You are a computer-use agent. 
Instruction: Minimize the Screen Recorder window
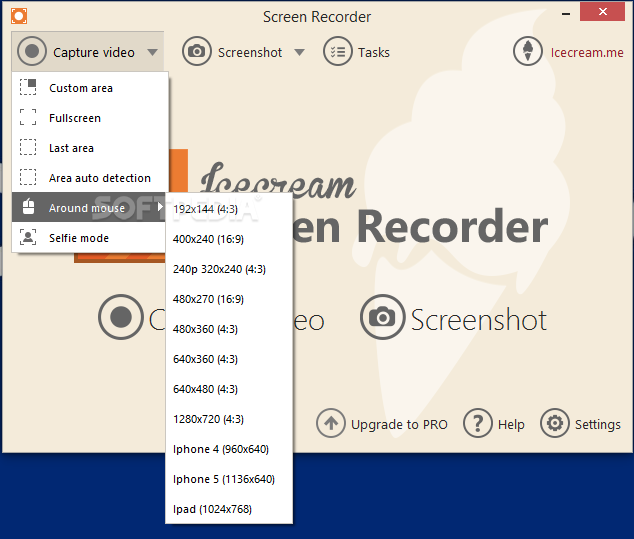566,14
